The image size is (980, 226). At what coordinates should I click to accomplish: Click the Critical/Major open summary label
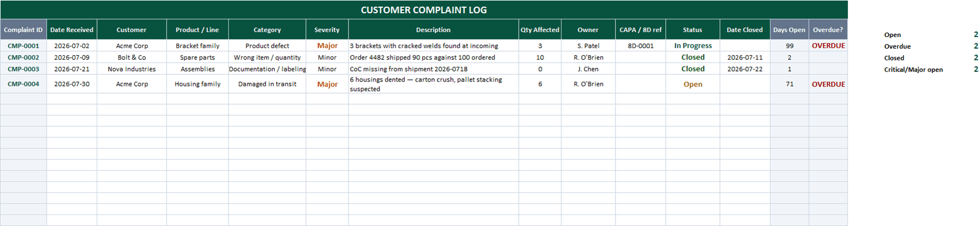(x=913, y=70)
